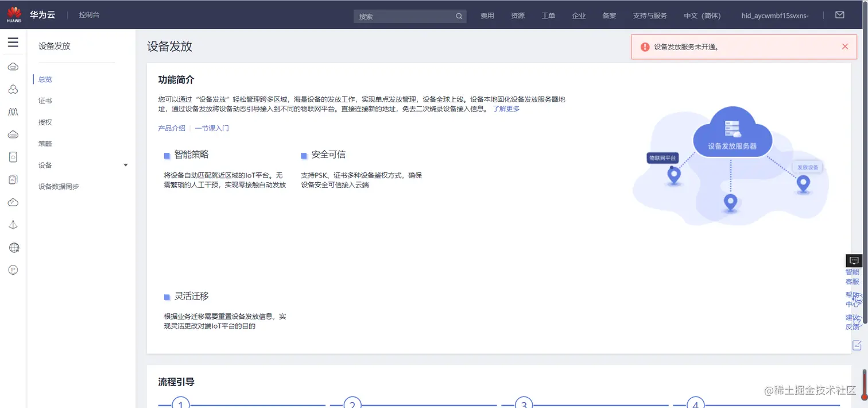The image size is (868, 408).
Task: Open the account menu for hid_aycwmbf15svxns-
Action: pos(773,17)
